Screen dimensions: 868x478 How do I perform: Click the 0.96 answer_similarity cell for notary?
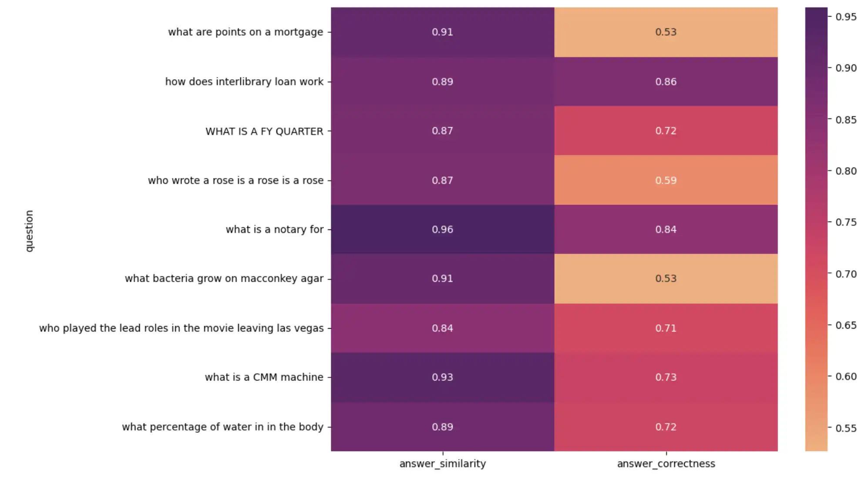coord(442,229)
